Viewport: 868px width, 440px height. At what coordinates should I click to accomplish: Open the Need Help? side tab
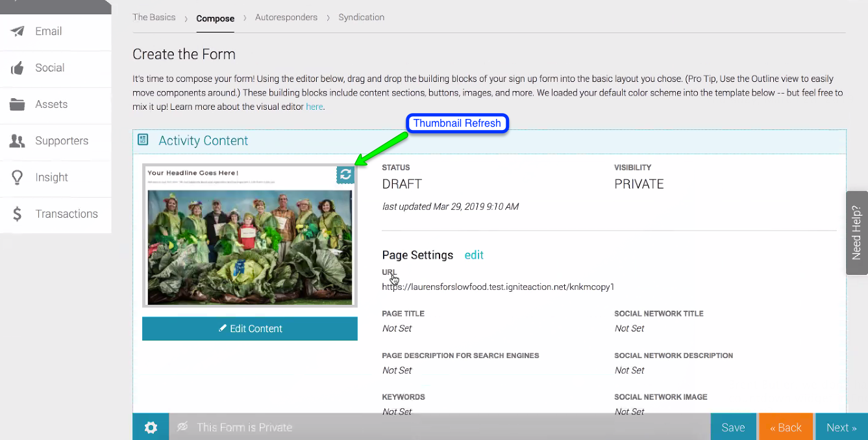pos(856,233)
